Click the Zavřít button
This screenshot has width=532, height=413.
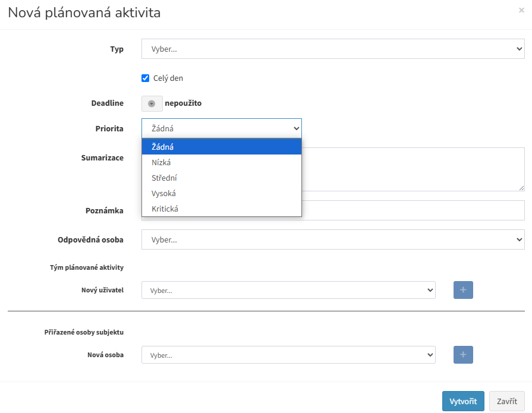[507, 401]
